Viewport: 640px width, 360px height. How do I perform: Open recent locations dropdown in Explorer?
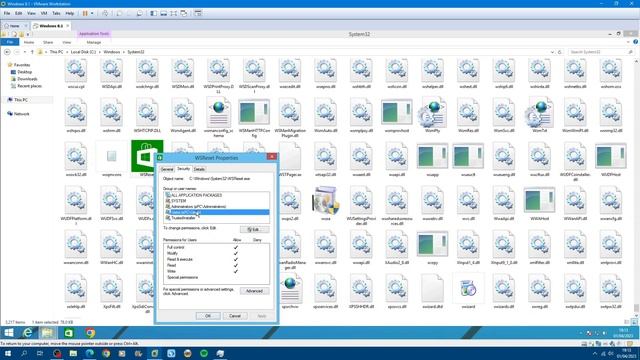click(24, 52)
